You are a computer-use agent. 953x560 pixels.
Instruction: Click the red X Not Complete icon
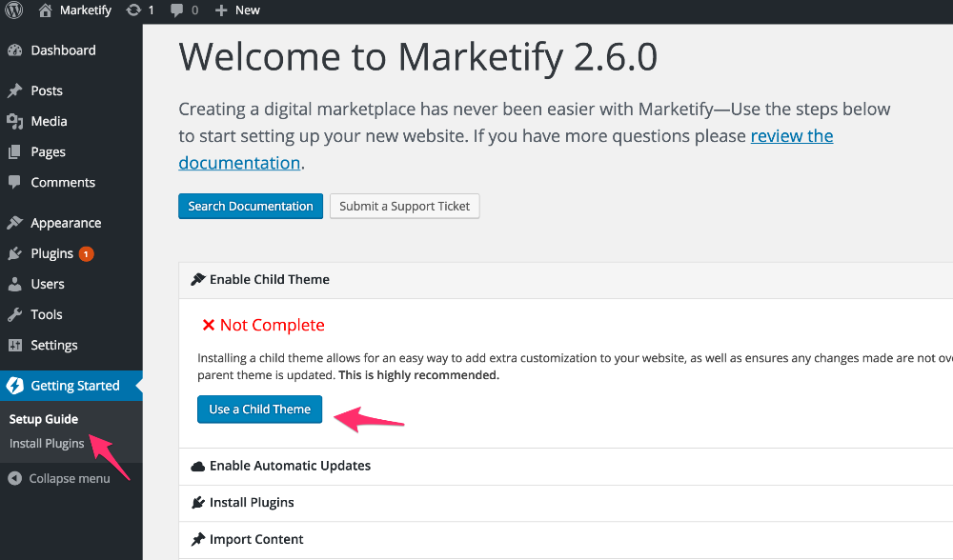click(x=209, y=325)
